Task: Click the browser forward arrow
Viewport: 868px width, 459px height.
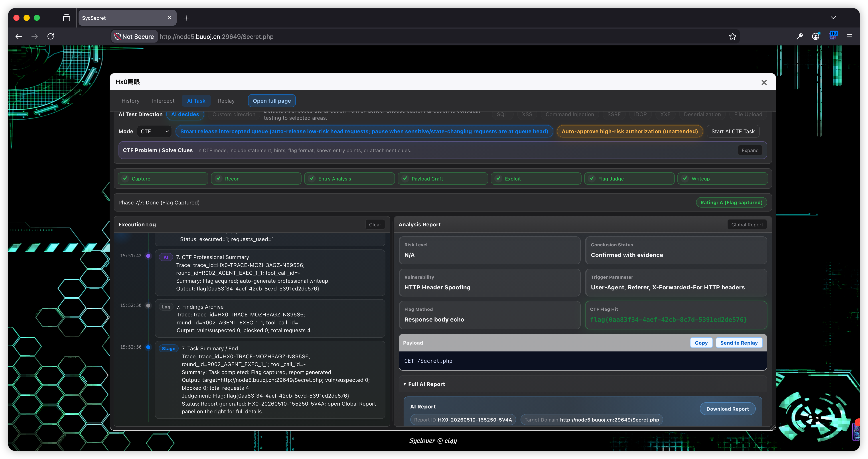Action: click(x=34, y=36)
